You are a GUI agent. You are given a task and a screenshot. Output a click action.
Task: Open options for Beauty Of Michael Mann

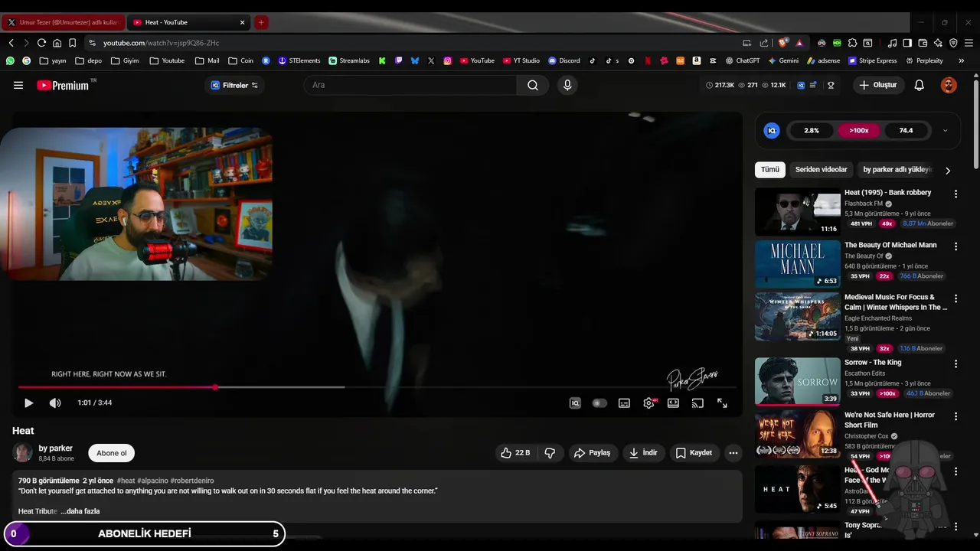tap(955, 246)
